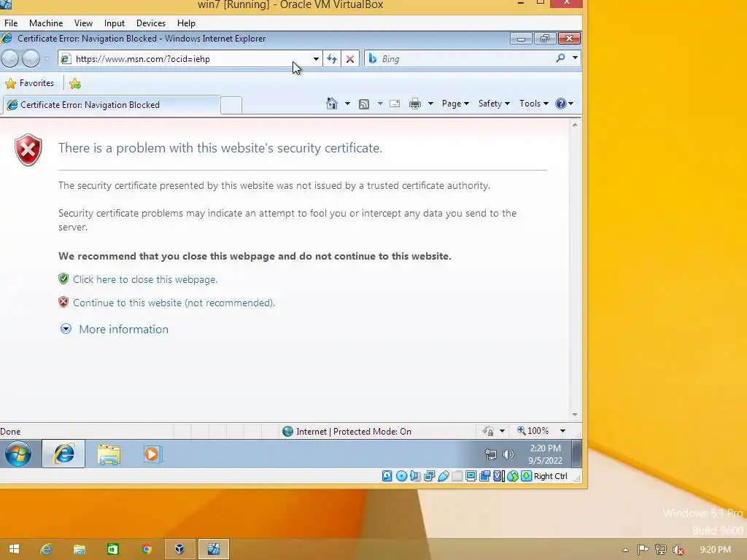Click the Win7 volume speaker icon
Image resolution: width=747 pixels, height=560 pixels.
(x=508, y=454)
